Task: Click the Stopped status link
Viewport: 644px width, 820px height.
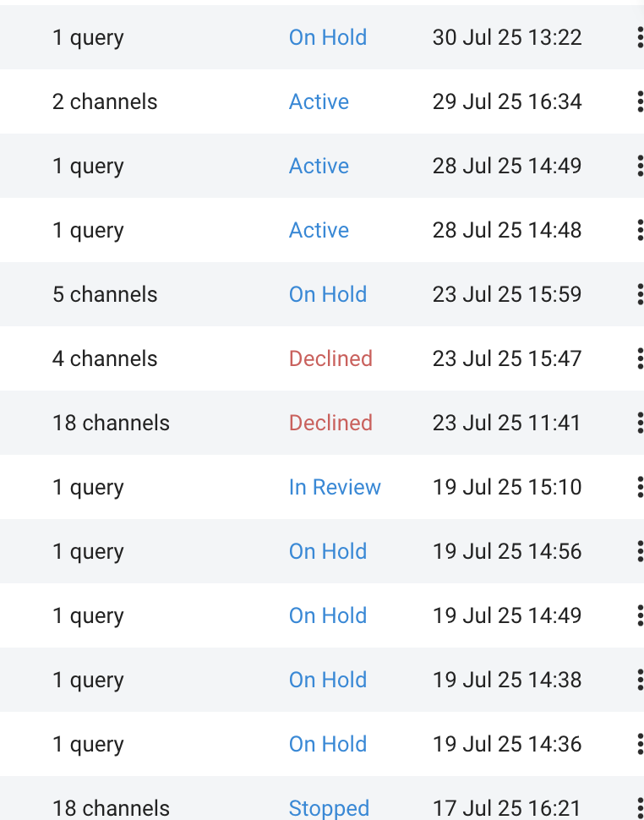Action: [329, 808]
